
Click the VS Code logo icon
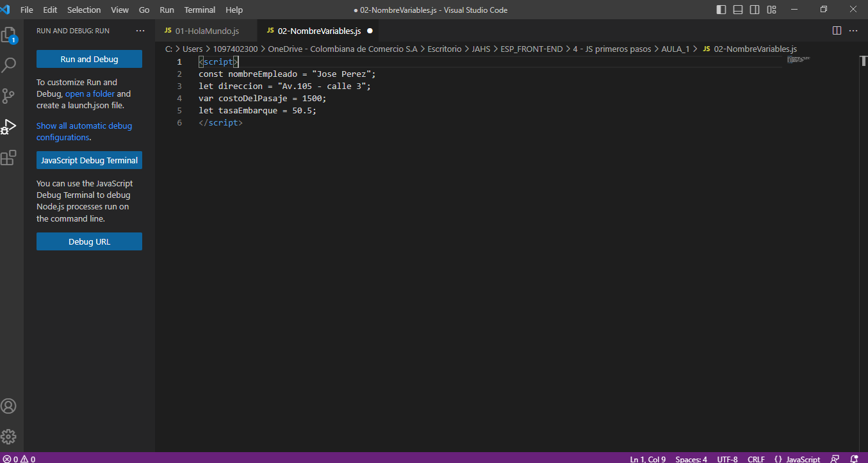point(6,10)
